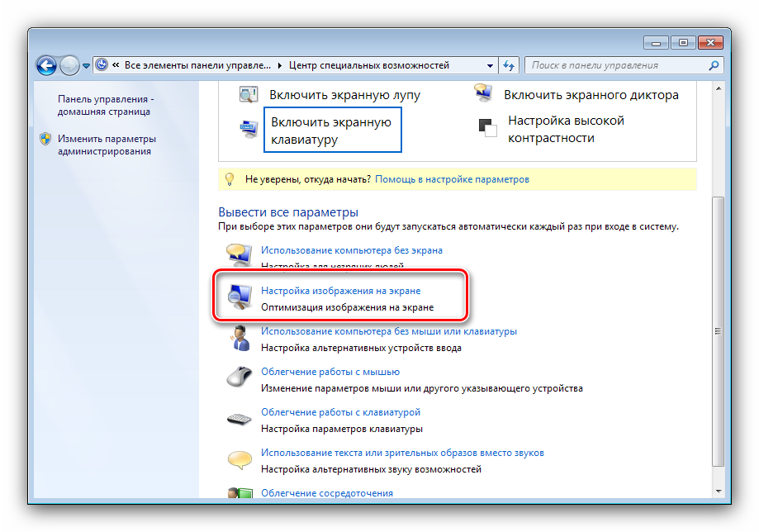
Task: Click the heading 'Вывести все параметры'
Action: pyautogui.click(x=288, y=212)
